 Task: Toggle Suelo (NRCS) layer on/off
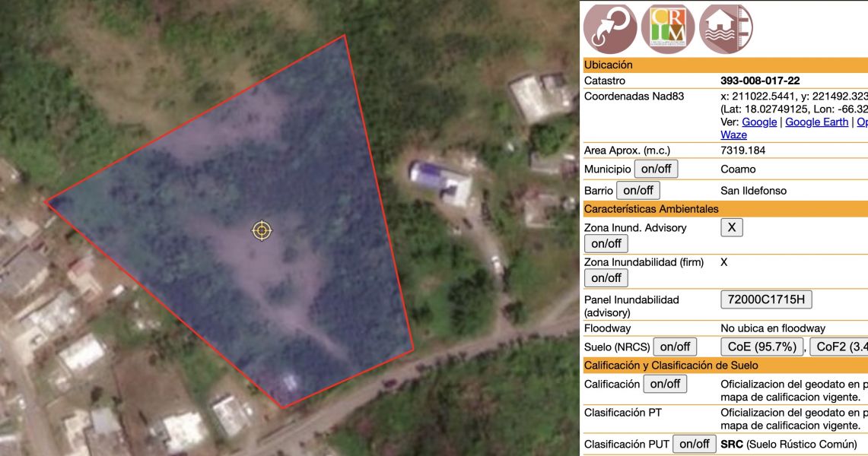(x=675, y=347)
